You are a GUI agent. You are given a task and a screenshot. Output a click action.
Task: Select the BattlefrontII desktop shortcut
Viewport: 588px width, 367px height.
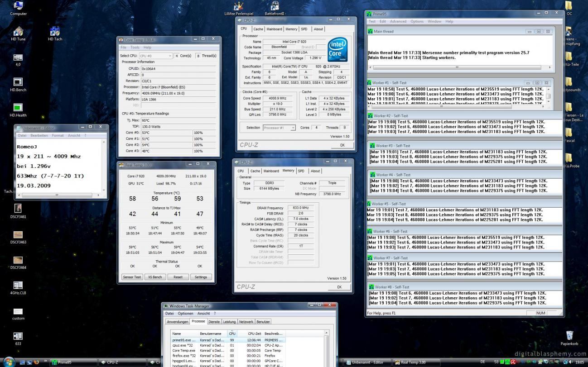pos(275,9)
